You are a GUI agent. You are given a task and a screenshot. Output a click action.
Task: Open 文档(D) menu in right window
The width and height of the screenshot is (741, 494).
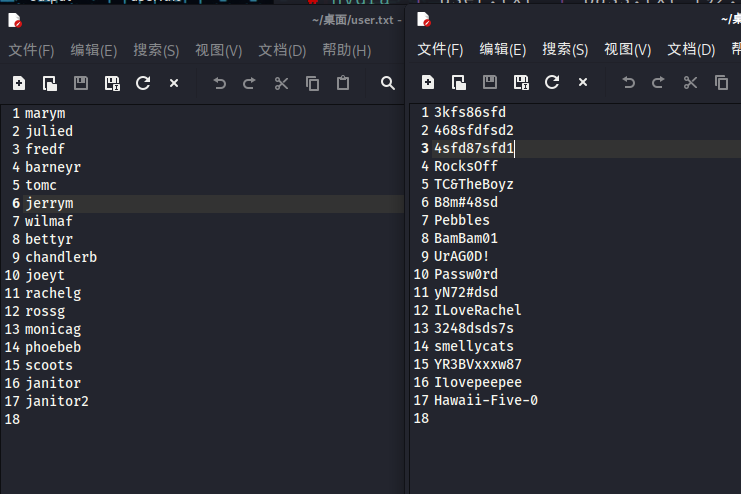click(x=691, y=50)
